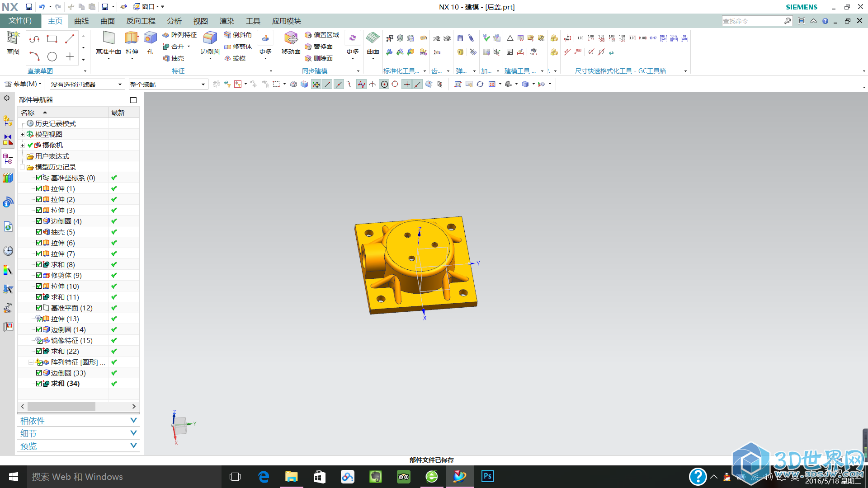Image resolution: width=868 pixels, height=488 pixels.
Task: Draw a line in direct sketch
Action: click(70, 39)
